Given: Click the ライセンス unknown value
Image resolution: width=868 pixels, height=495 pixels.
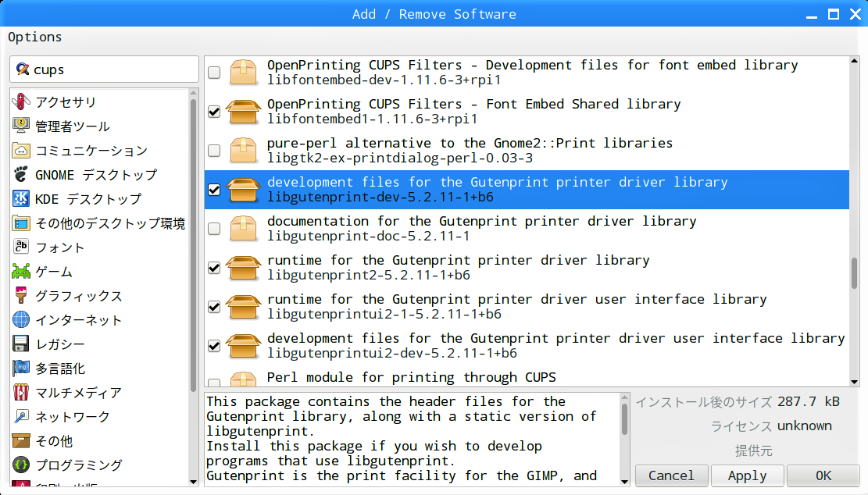Looking at the screenshot, I should tap(805, 426).
